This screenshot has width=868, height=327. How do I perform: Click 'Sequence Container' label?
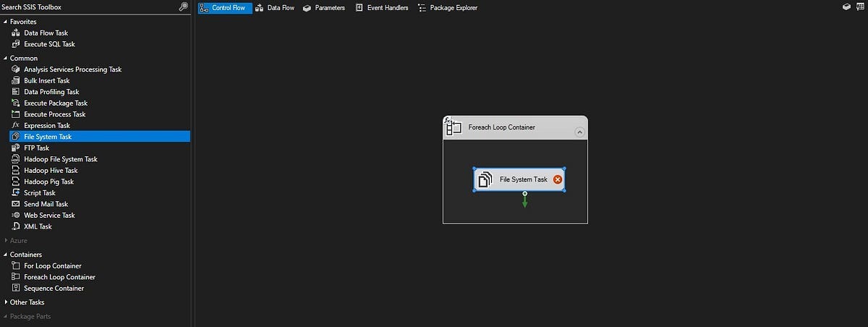pos(54,288)
